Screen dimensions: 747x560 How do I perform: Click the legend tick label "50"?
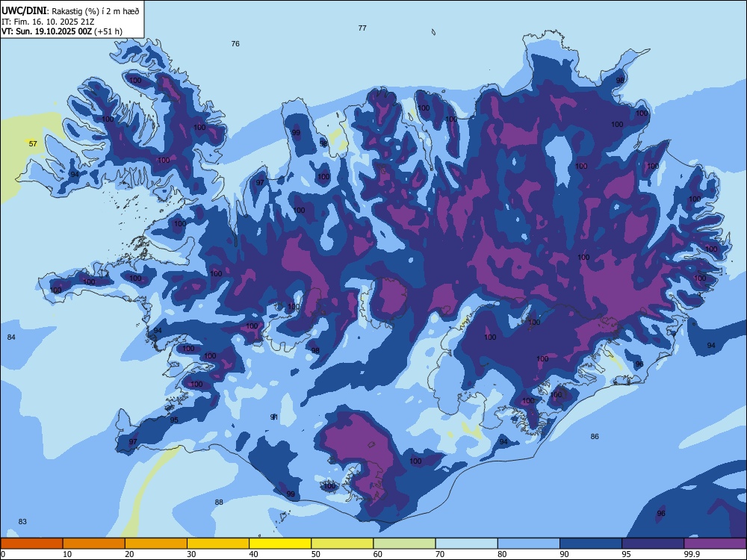point(316,554)
